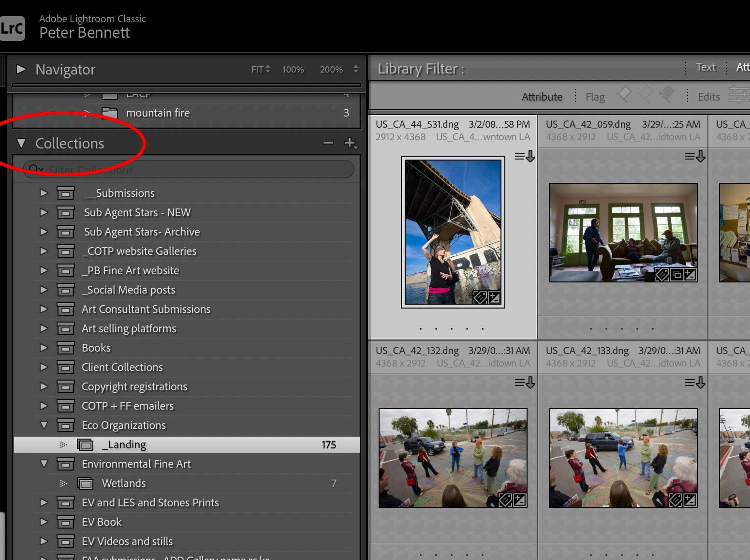750x560 pixels.
Task: Collapse the Environmental Fine Art set
Action: click(44, 464)
